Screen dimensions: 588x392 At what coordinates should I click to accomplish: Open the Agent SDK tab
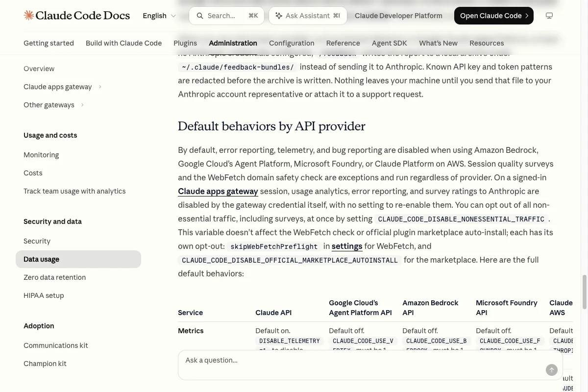click(390, 43)
